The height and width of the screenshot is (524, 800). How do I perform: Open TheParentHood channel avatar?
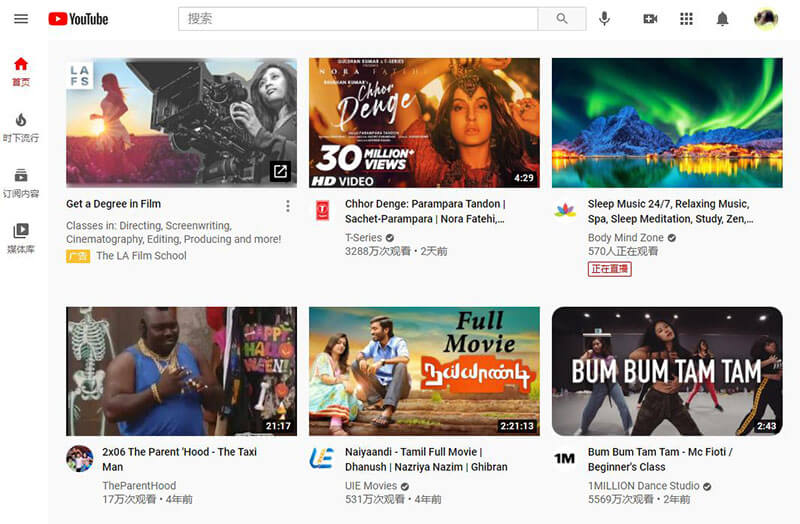[x=80, y=458]
